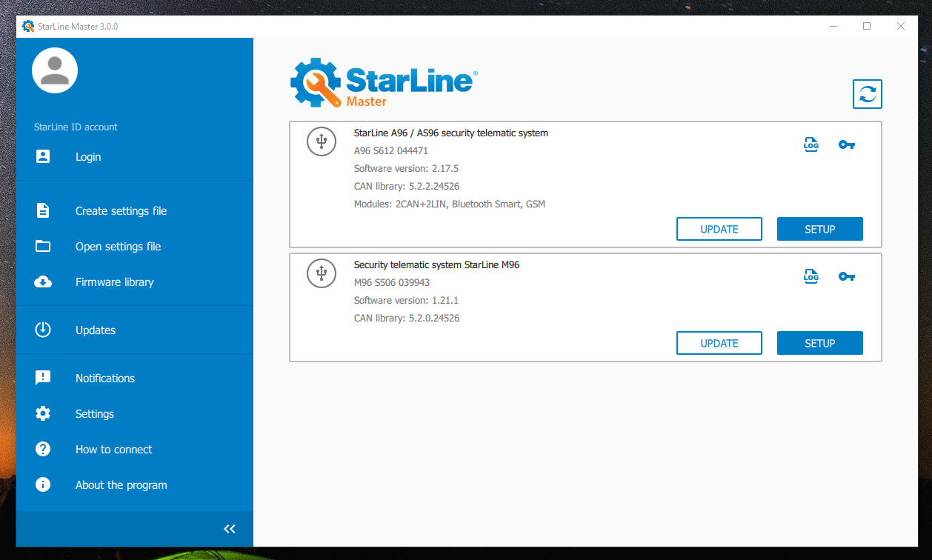Screen dimensions: 932x560
Task: Click the Firmware library cloud download icon
Action: (43, 281)
